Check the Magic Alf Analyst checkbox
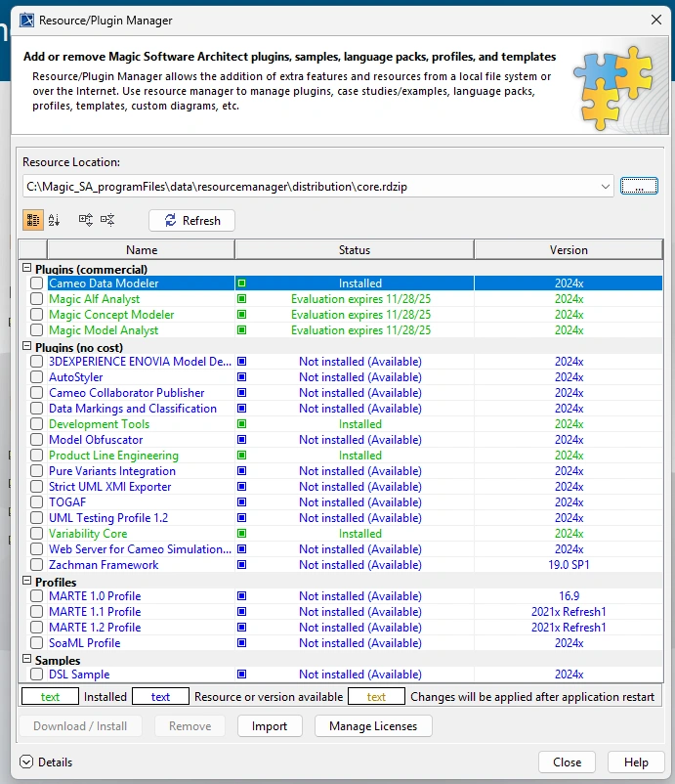This screenshot has width=675, height=784. 36,299
